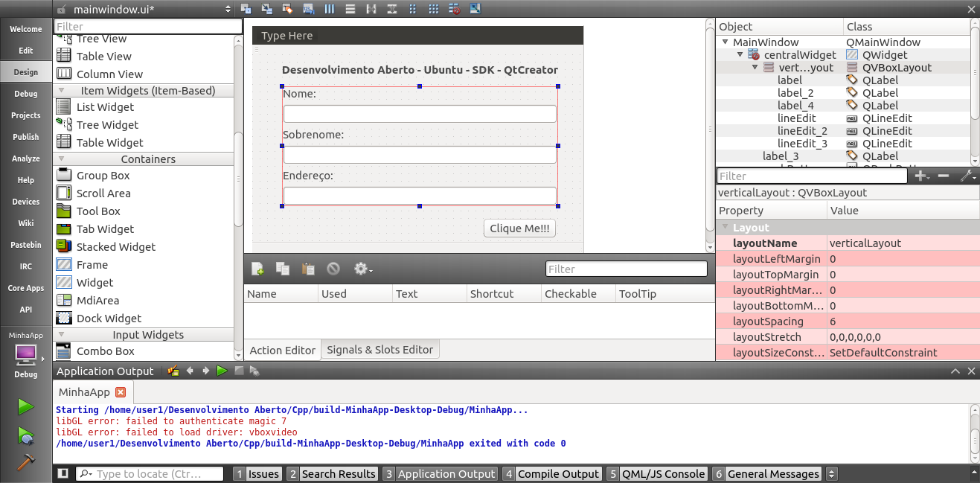Click the Lay Out Horizontally toolbar icon
Screen dimensions: 980x483
coord(329,9)
